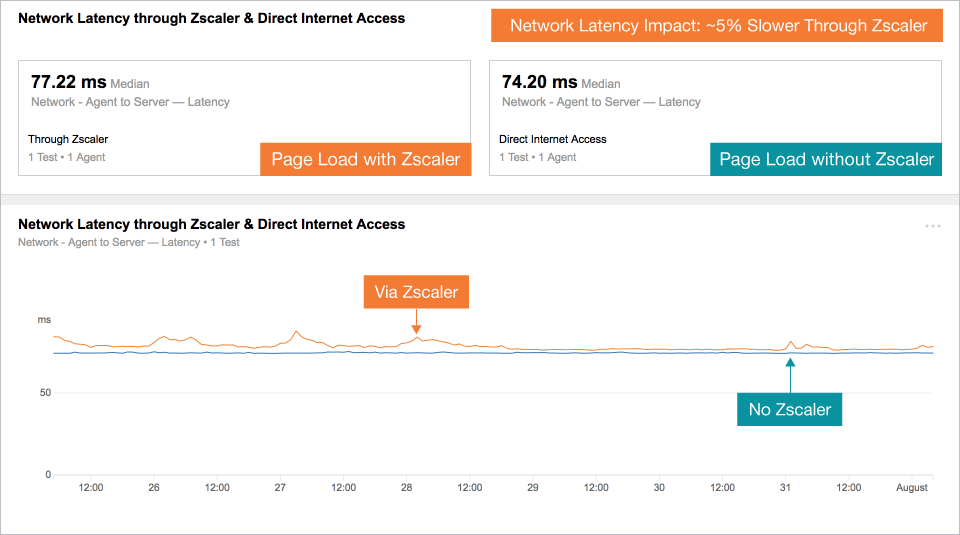Click the 26 date tick on timeline
The height and width of the screenshot is (535, 960).
(153, 488)
